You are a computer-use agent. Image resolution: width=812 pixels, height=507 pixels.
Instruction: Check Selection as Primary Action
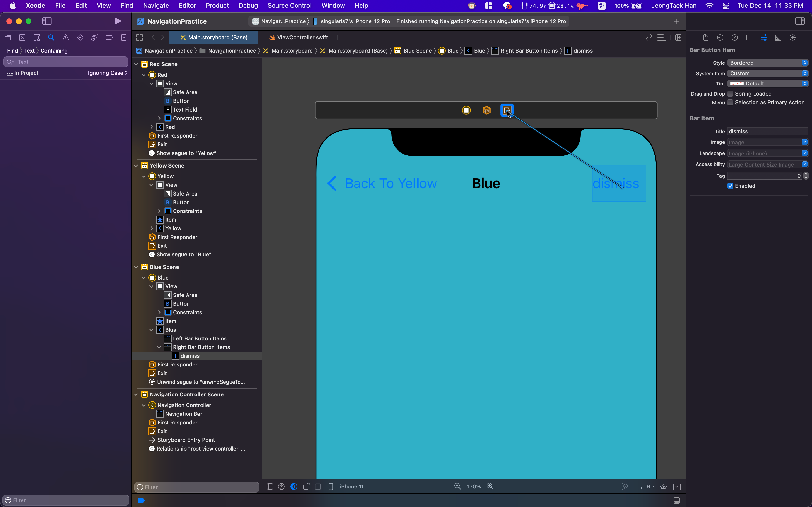click(730, 103)
